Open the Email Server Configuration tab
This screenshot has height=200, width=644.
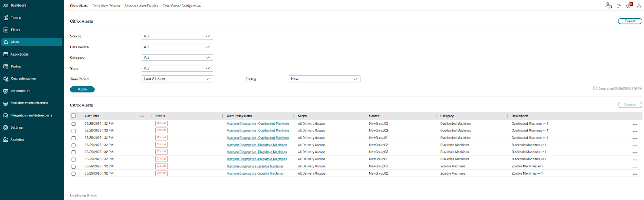[x=182, y=6]
